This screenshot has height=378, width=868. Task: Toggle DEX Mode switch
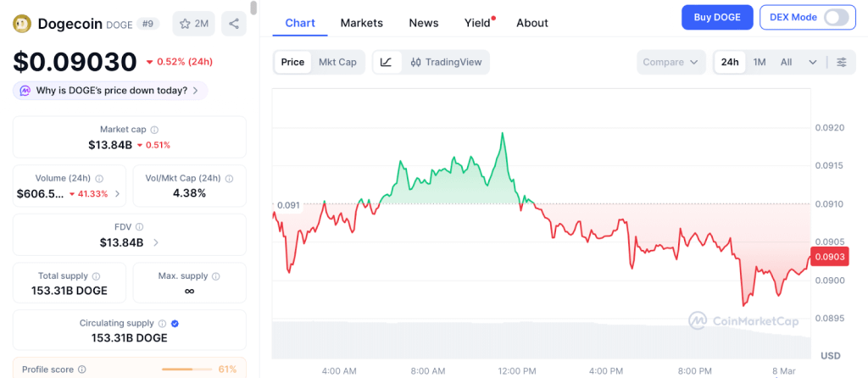835,17
